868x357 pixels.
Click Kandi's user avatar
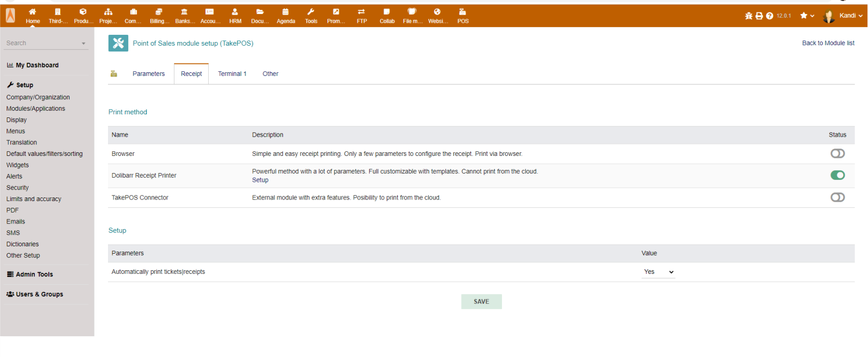829,16
